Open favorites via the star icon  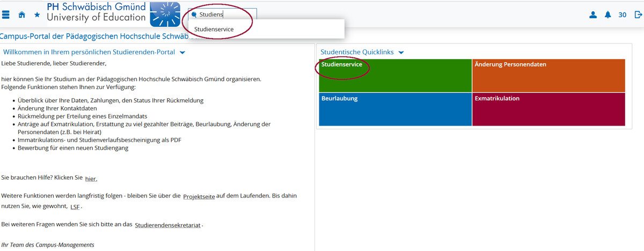point(37,15)
